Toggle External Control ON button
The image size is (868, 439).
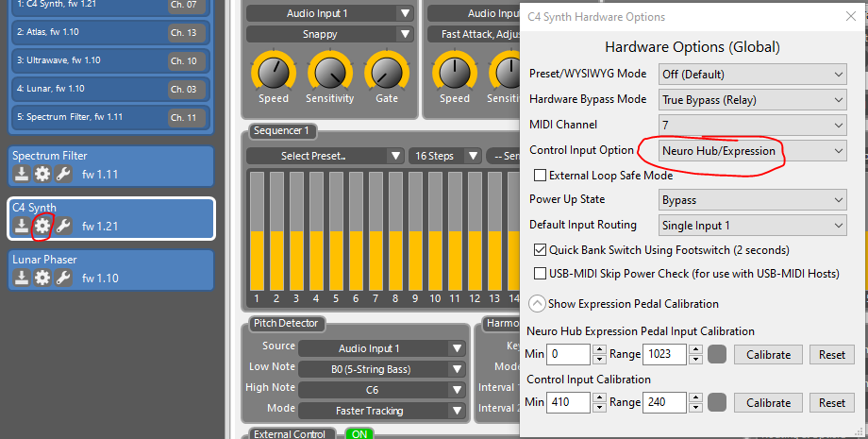[x=359, y=434]
